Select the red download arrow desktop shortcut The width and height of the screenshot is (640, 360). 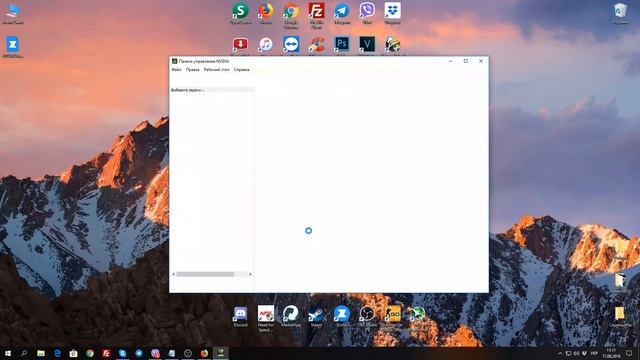click(x=240, y=44)
